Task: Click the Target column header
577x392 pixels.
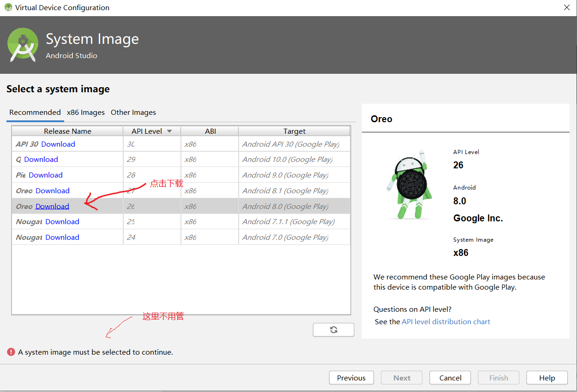Action: [295, 131]
